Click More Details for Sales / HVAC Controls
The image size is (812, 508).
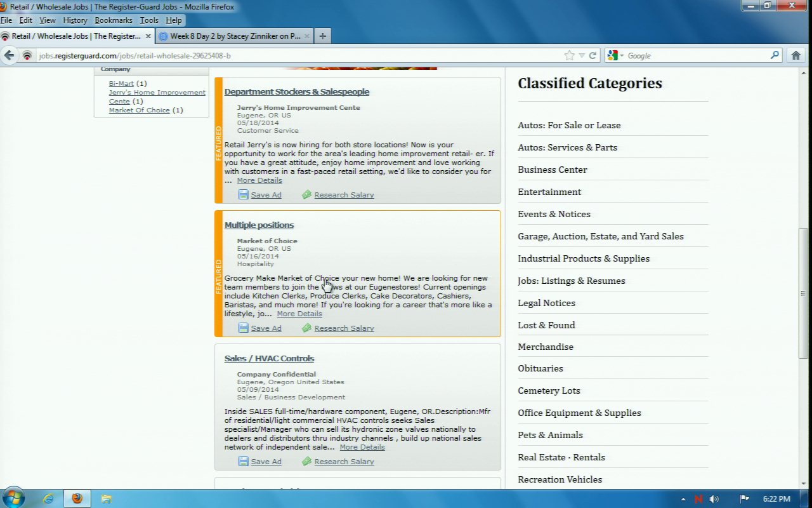click(x=362, y=447)
